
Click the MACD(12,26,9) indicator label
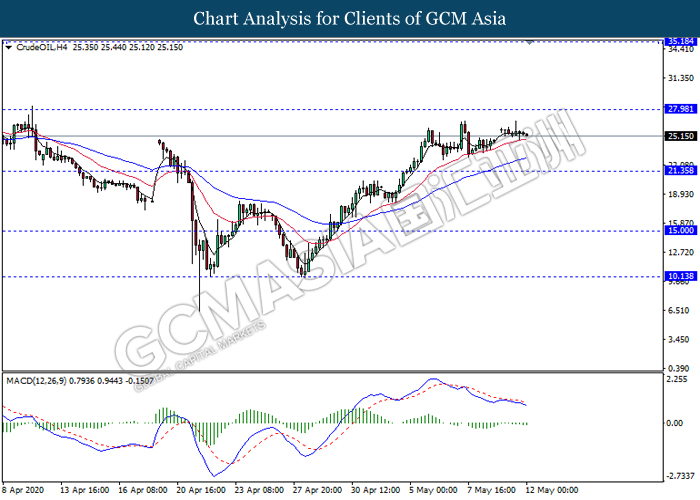point(36,381)
